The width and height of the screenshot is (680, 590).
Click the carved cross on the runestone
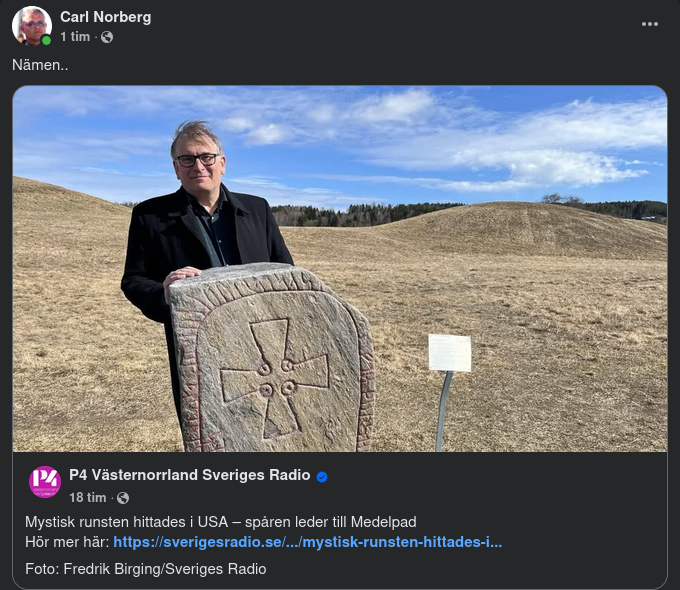[275, 378]
